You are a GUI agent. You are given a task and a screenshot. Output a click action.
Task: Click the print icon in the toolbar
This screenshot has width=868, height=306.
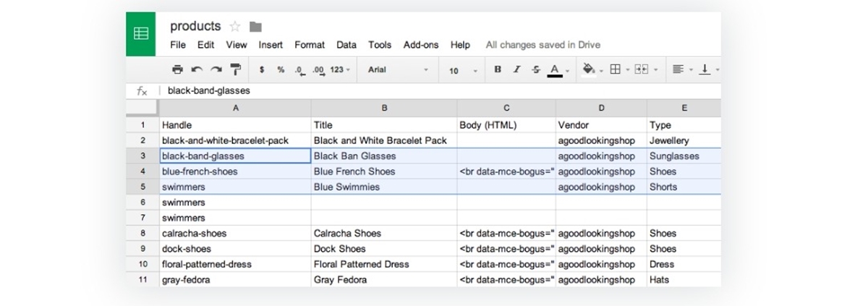(x=177, y=69)
